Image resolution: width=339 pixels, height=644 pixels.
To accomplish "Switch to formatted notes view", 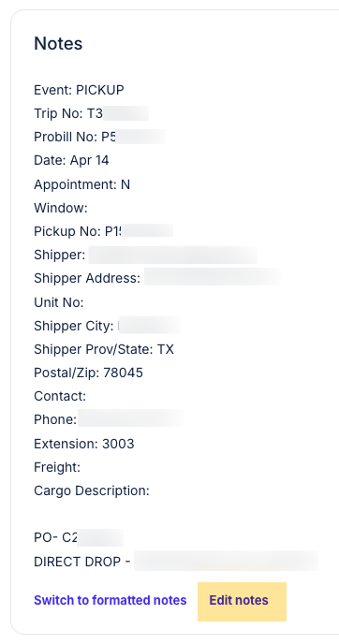I will click(111, 600).
